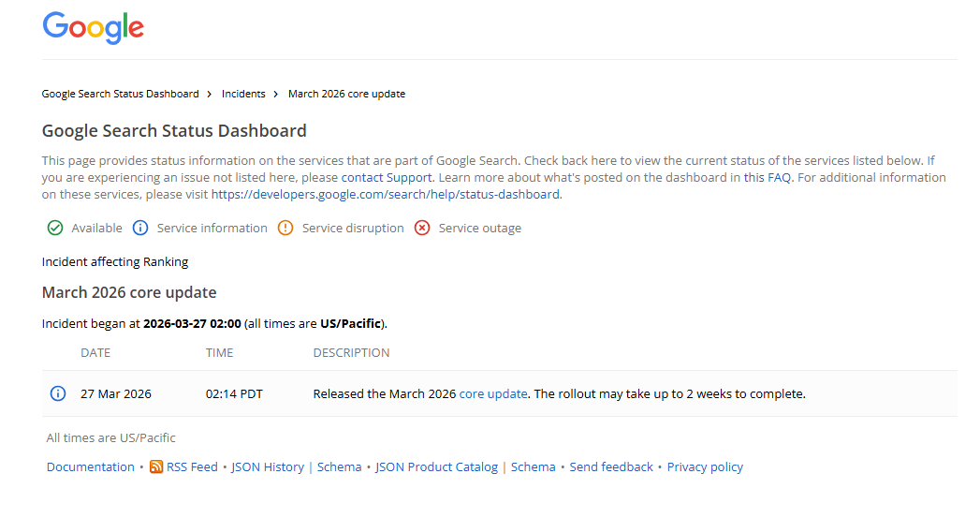Open Google Search Status Dashboard breadcrumb
This screenshot has width=980, height=518.
[x=120, y=94]
